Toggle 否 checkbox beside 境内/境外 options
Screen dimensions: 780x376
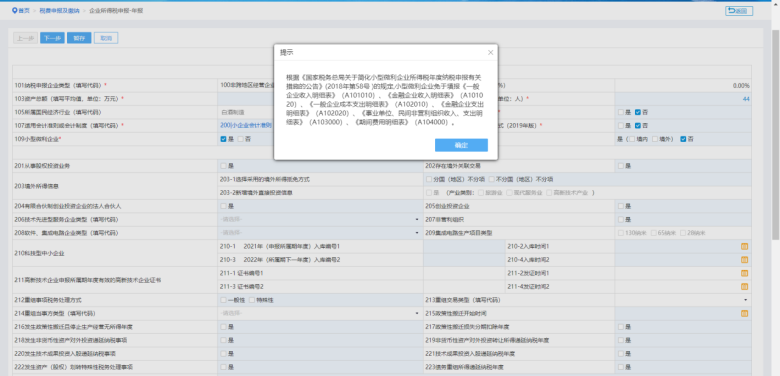point(683,139)
